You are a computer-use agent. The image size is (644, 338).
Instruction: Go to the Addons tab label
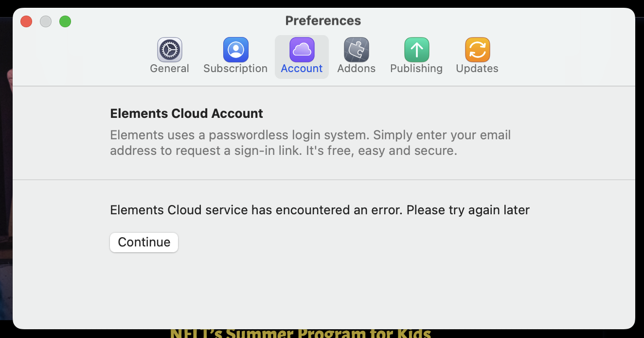pos(357,69)
